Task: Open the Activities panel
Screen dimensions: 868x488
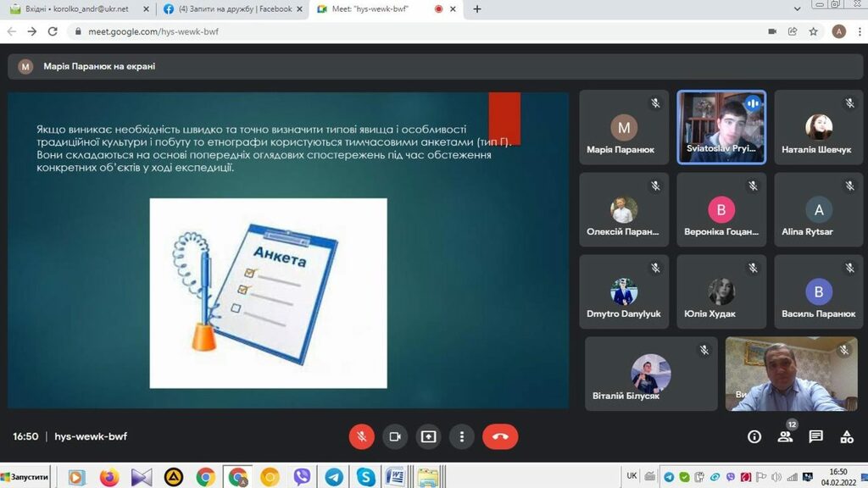Action: click(x=846, y=436)
